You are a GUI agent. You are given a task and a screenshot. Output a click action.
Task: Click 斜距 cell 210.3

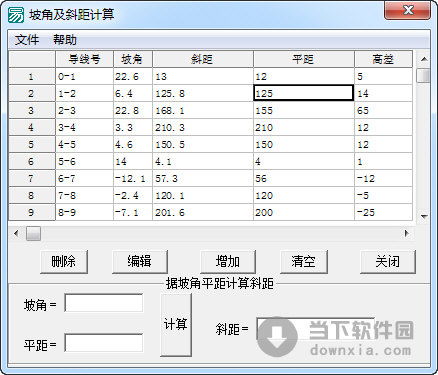coord(203,128)
